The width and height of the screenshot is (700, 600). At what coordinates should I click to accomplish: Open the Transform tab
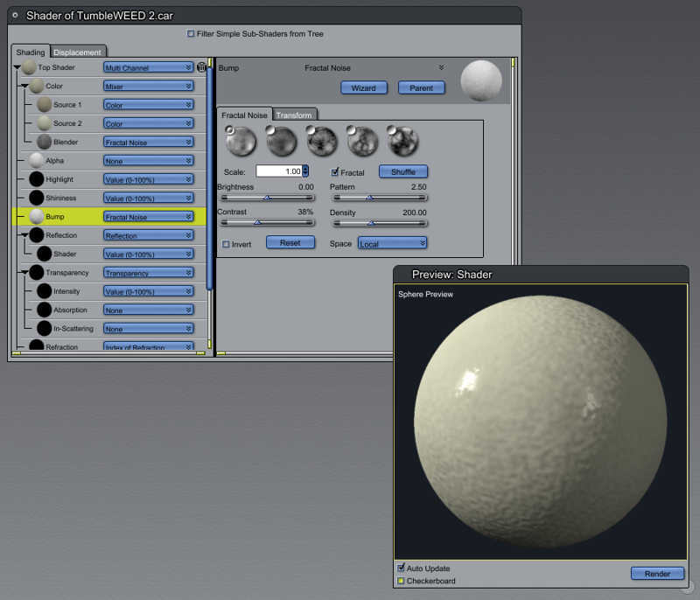click(294, 115)
